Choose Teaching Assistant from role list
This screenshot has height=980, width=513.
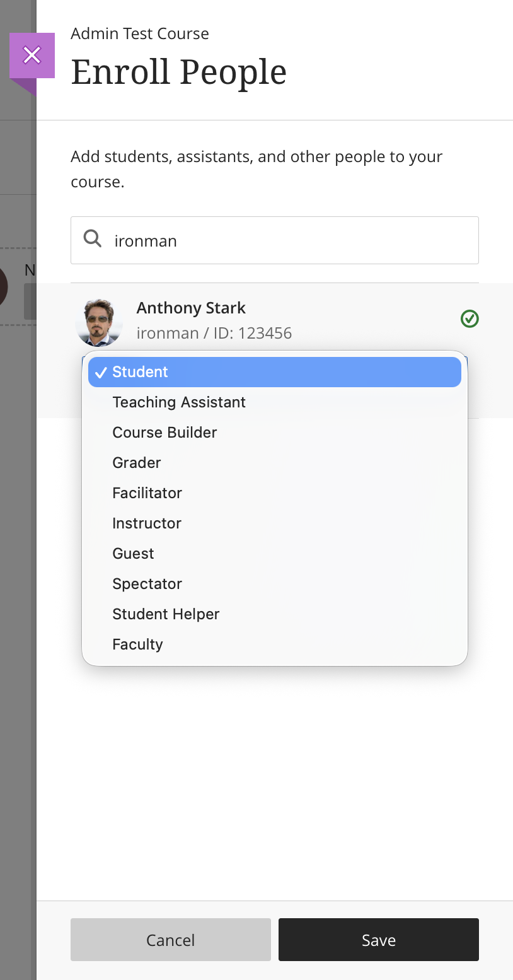179,402
